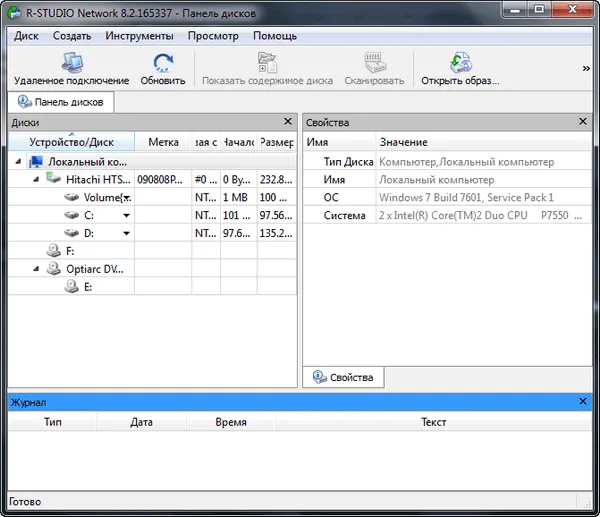The width and height of the screenshot is (600, 517).
Task: Click the Удаленное подключение toolbar icon
Action: (72, 62)
